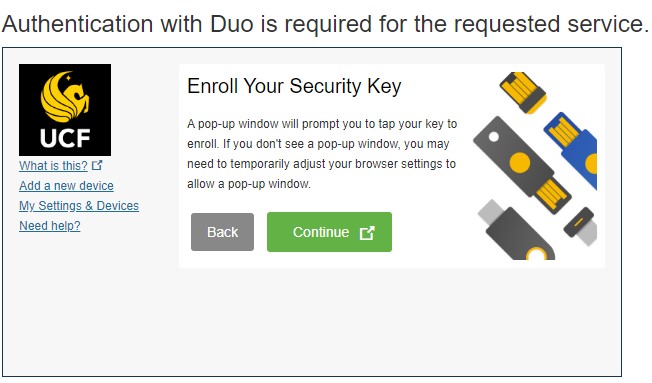Viewport: 652px width, 383px height.
Task: Click the pop-up window instruction paragraph
Action: [322, 154]
